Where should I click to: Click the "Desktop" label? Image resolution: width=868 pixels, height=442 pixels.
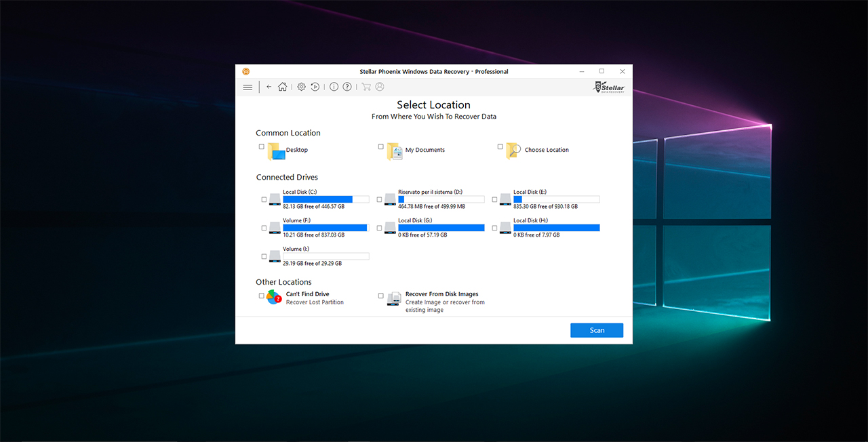pos(297,150)
